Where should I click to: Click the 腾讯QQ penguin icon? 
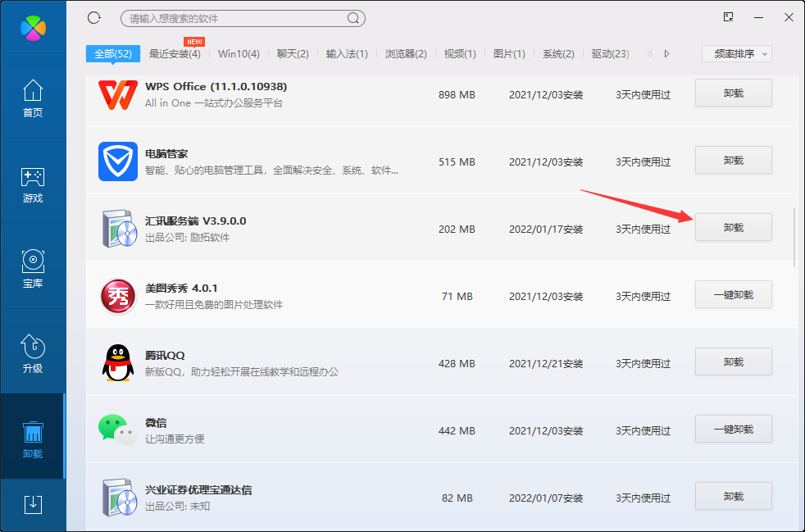[x=117, y=363]
